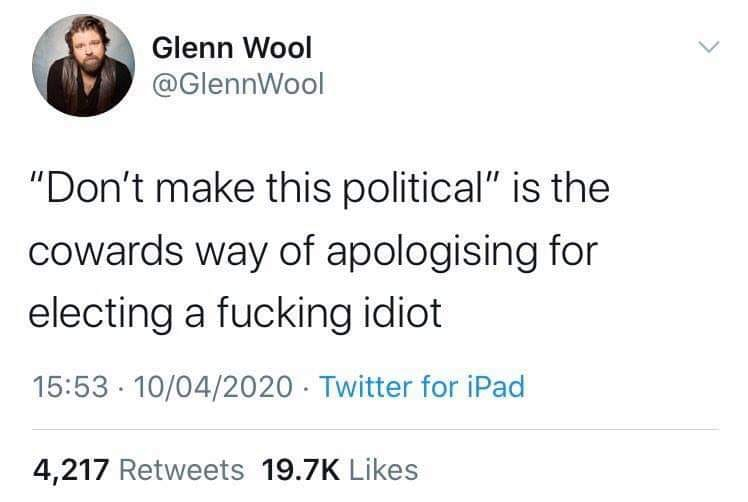Click the word "idiot" at tweet end
Image resolution: width=748 pixels, height=502 pixels.
point(403,313)
